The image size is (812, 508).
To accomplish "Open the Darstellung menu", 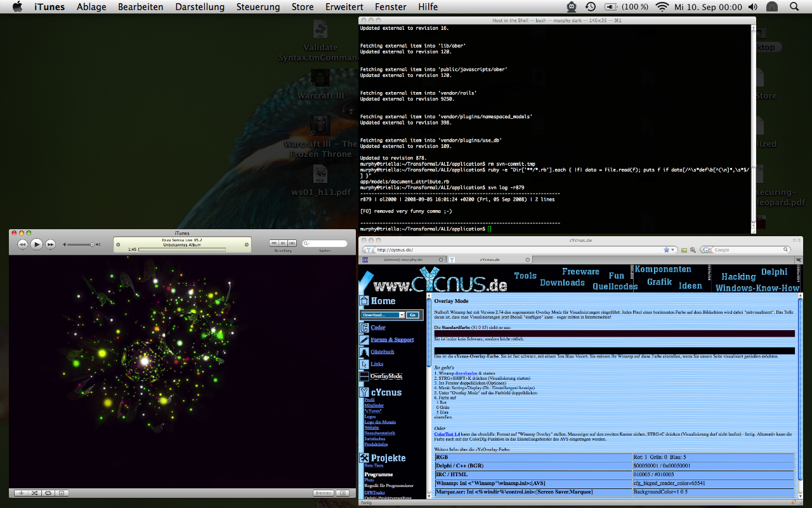I will point(200,7).
